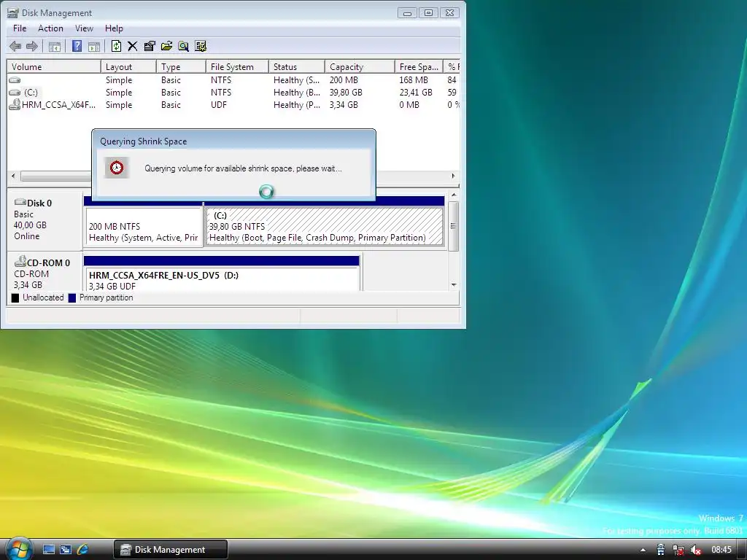The width and height of the screenshot is (747, 560).
Task: Toggle the action pane toolbar icon
Action: 94,46
